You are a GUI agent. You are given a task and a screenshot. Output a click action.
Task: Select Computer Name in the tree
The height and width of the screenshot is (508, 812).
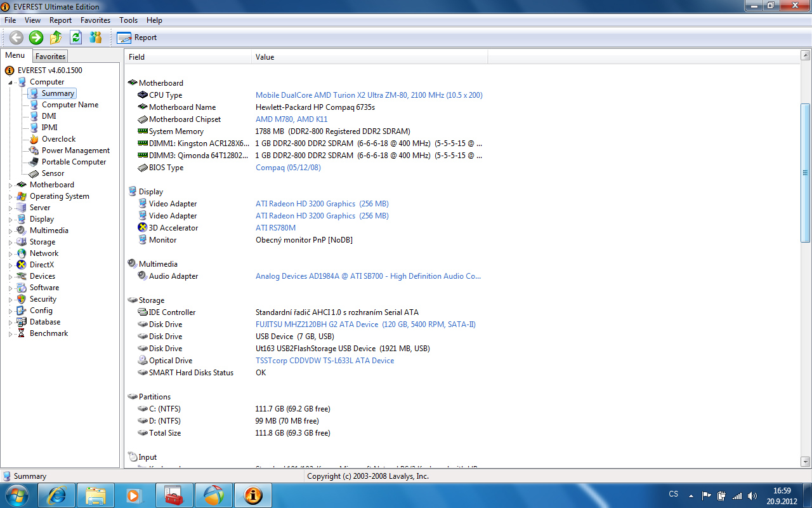[x=70, y=105]
